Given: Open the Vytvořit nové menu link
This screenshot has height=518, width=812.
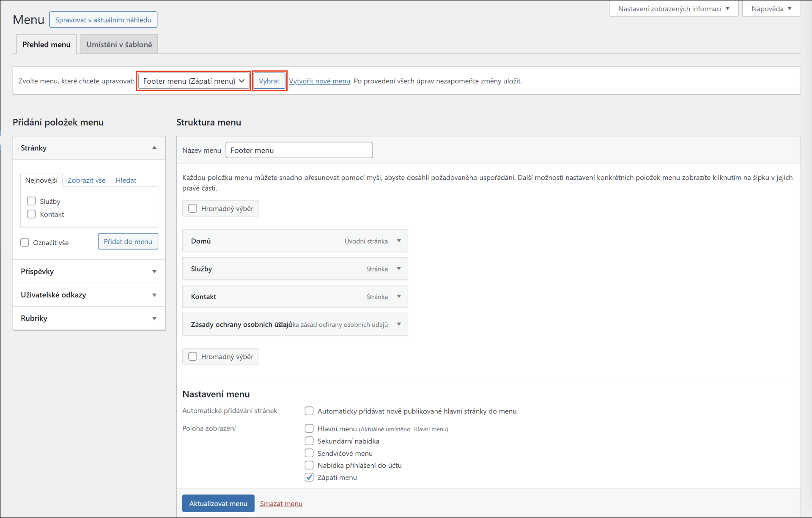Looking at the screenshot, I should (319, 81).
